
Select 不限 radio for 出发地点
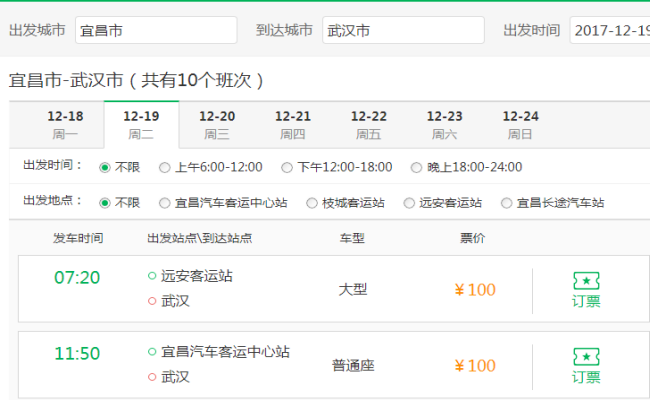click(104, 203)
